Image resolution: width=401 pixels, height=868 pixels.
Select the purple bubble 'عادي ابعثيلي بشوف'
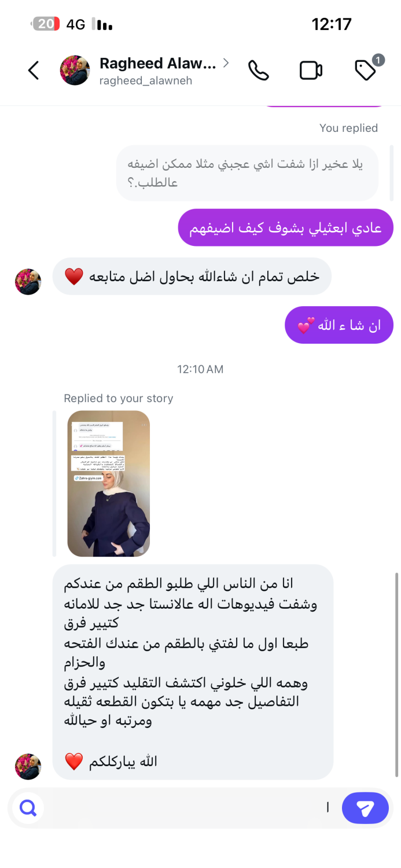(x=286, y=227)
